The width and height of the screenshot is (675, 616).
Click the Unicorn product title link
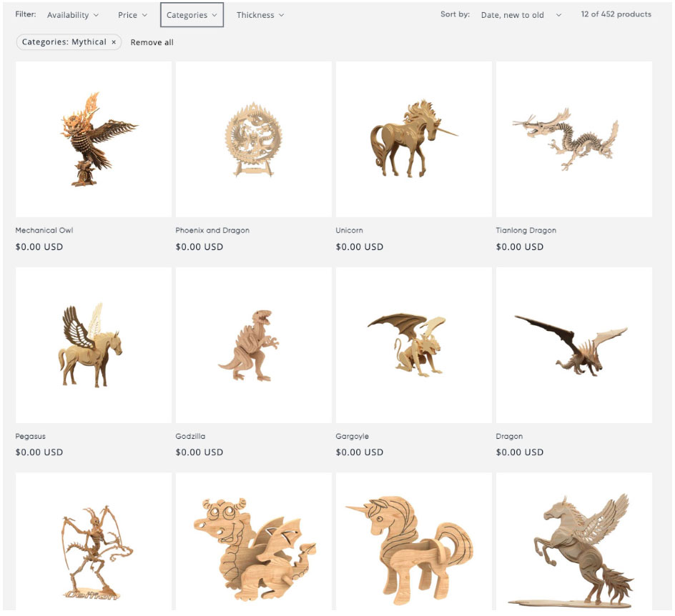[349, 230]
